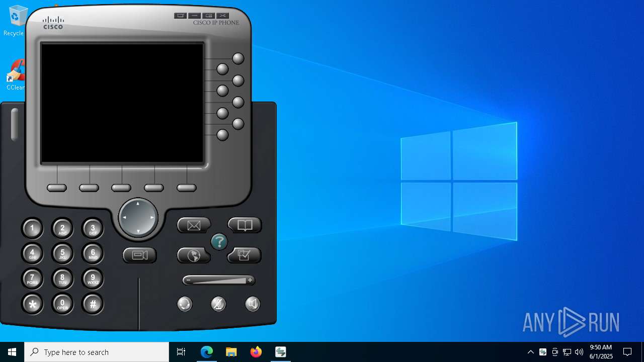Dial keypad digit 3 DEF
Screen dimensions: 644x362
[93, 229]
